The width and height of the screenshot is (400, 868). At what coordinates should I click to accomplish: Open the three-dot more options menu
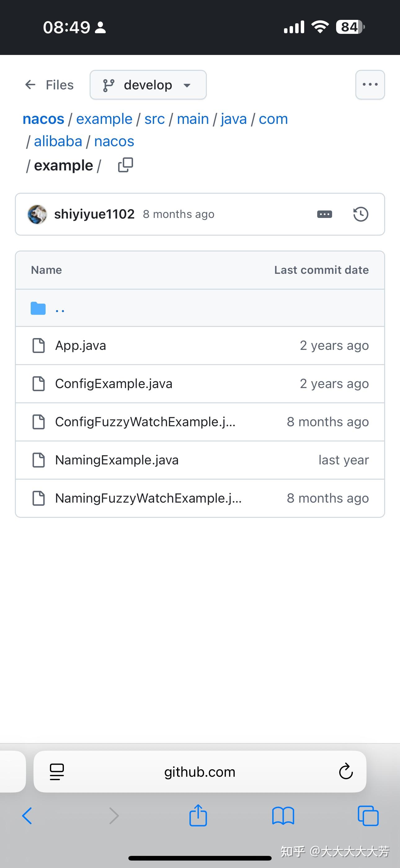[370, 84]
